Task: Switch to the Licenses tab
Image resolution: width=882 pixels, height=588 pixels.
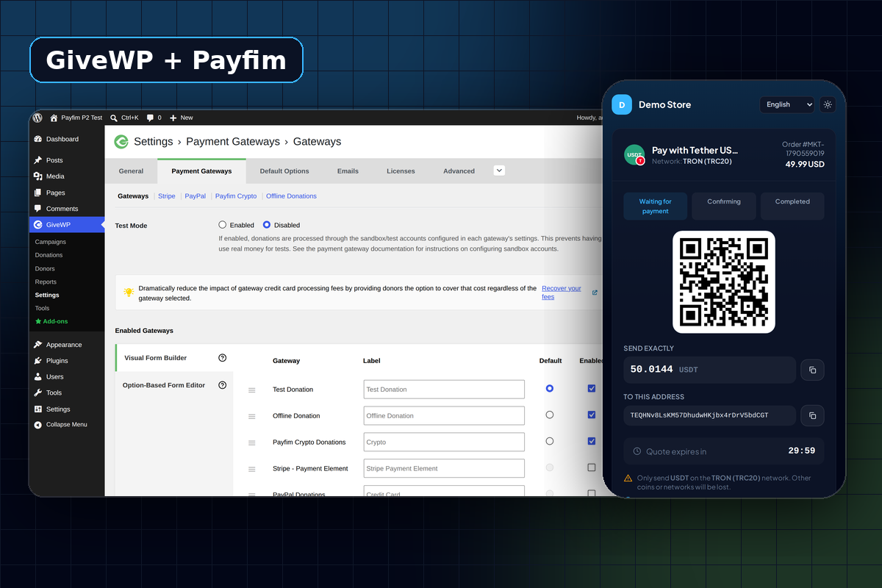Action: pyautogui.click(x=401, y=171)
